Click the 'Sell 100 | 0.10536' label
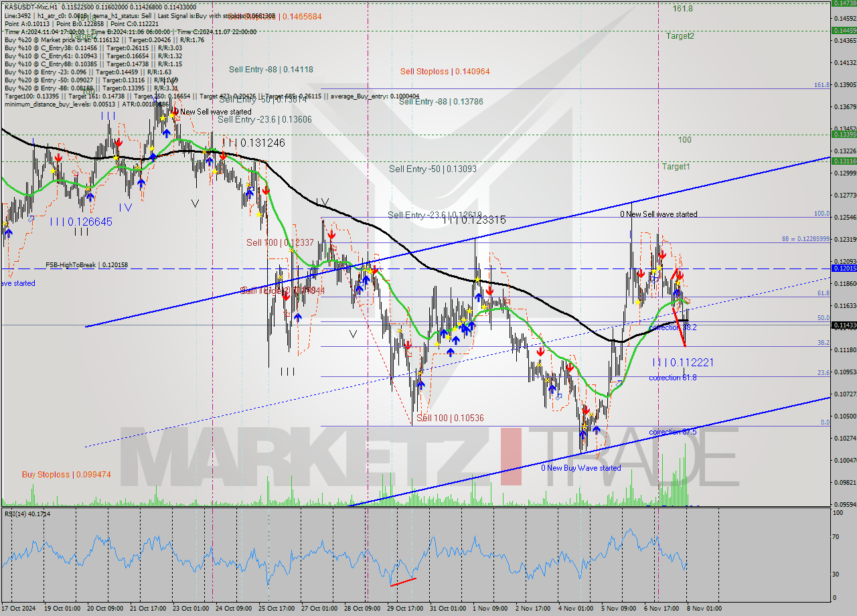This screenshot has height=616, width=857. coord(450,418)
